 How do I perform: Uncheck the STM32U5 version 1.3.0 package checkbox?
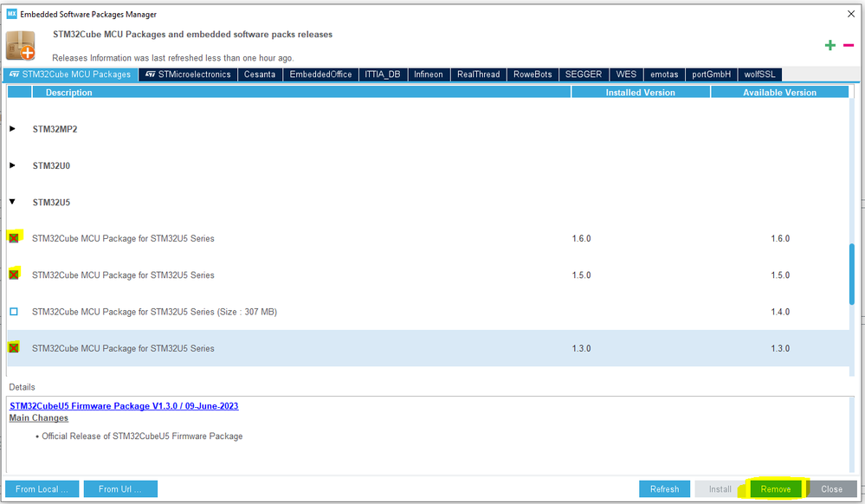14,348
